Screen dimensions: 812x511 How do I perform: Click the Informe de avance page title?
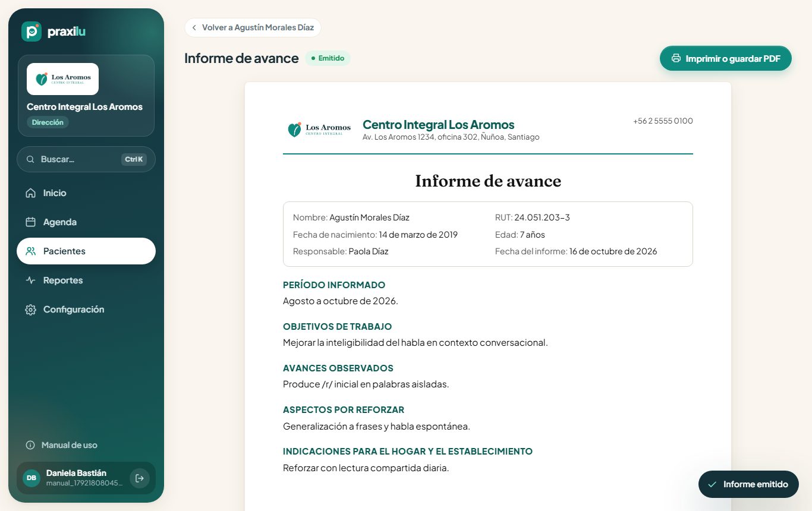241,58
